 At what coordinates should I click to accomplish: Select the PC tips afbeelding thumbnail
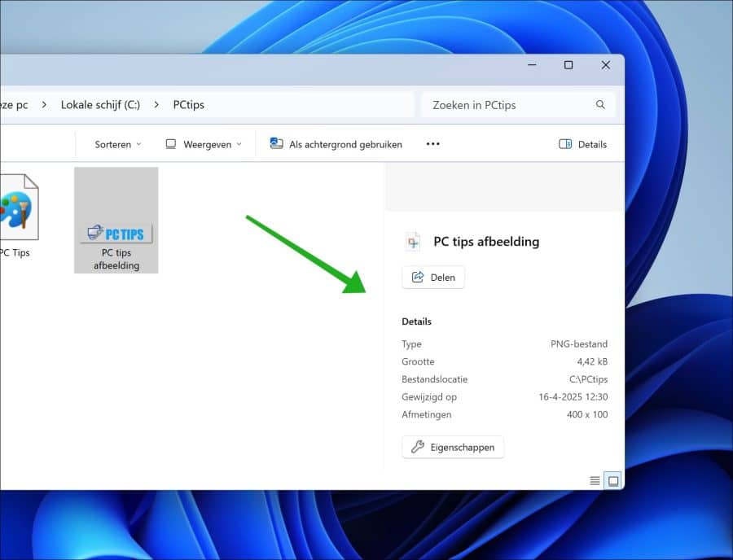click(116, 220)
